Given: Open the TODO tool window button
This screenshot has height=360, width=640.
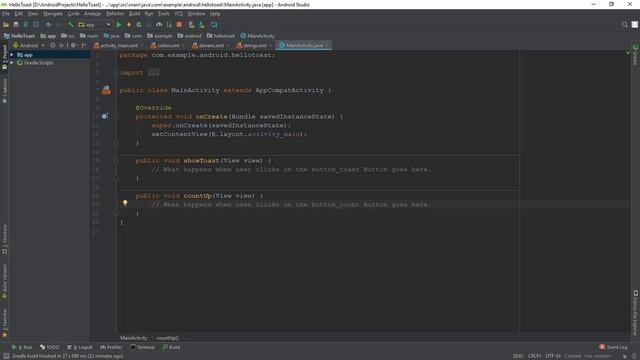Looking at the screenshot, I should (50, 347).
